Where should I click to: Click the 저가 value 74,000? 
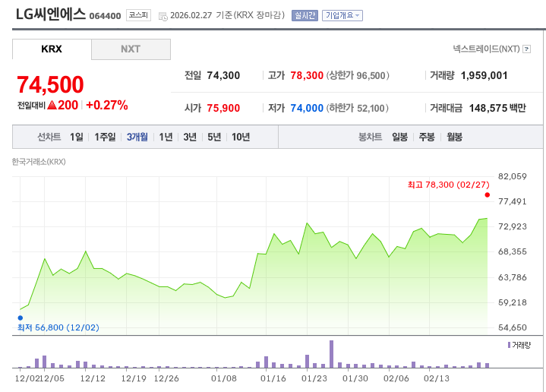307,108
